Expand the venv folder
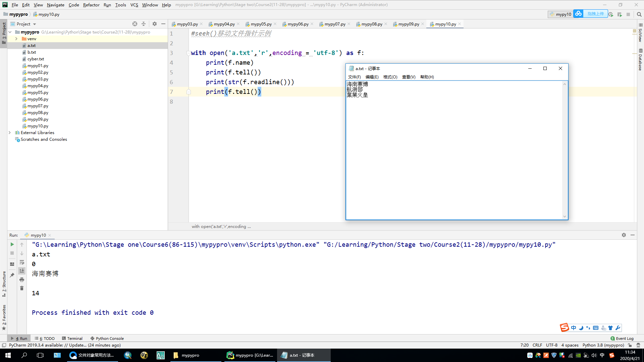Image resolution: width=644 pixels, height=362 pixels. pyautogui.click(x=16, y=39)
